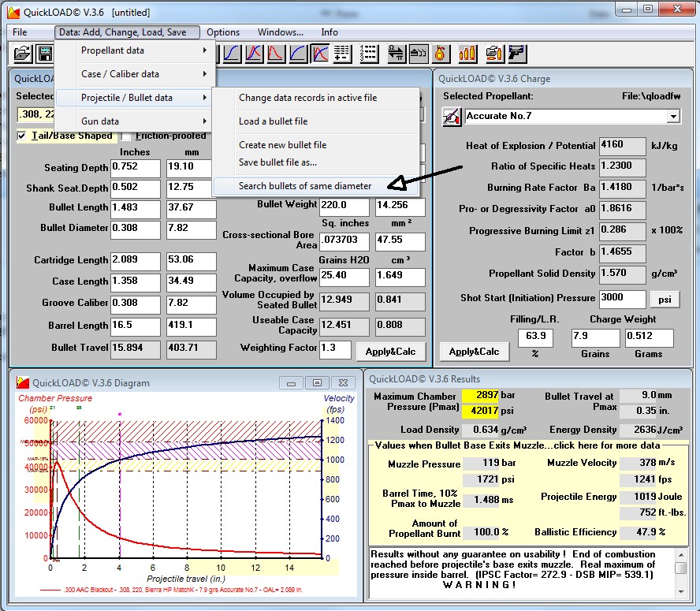Click the Seating Depth inches field

136,169
